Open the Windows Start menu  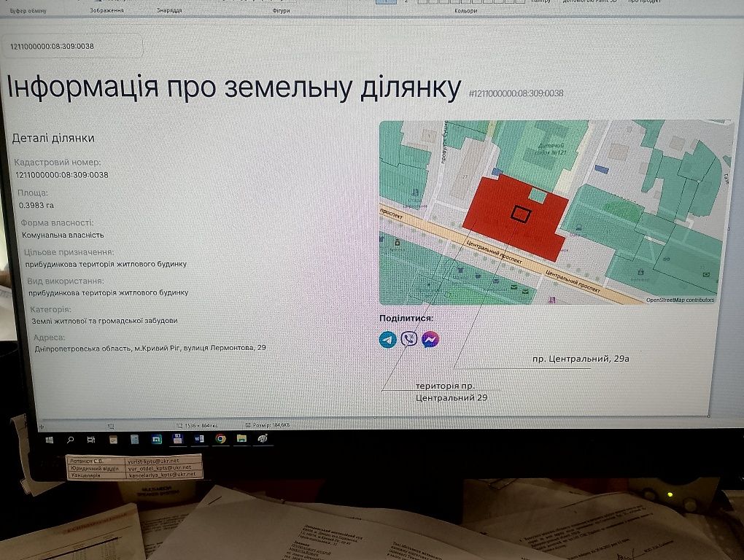50,440
